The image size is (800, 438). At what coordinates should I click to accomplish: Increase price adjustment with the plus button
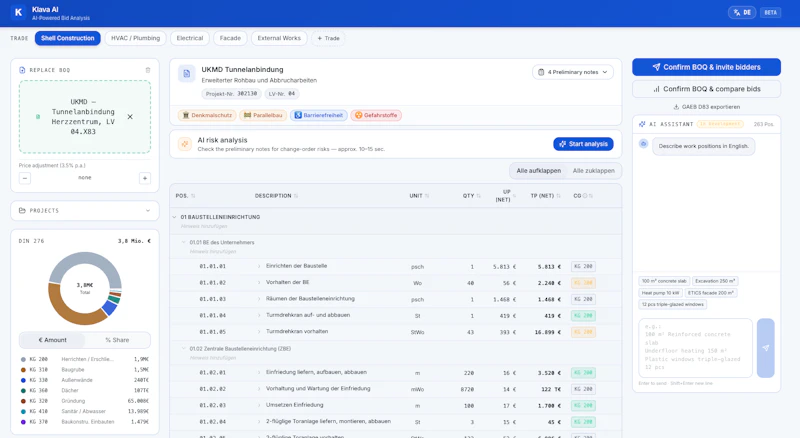145,178
